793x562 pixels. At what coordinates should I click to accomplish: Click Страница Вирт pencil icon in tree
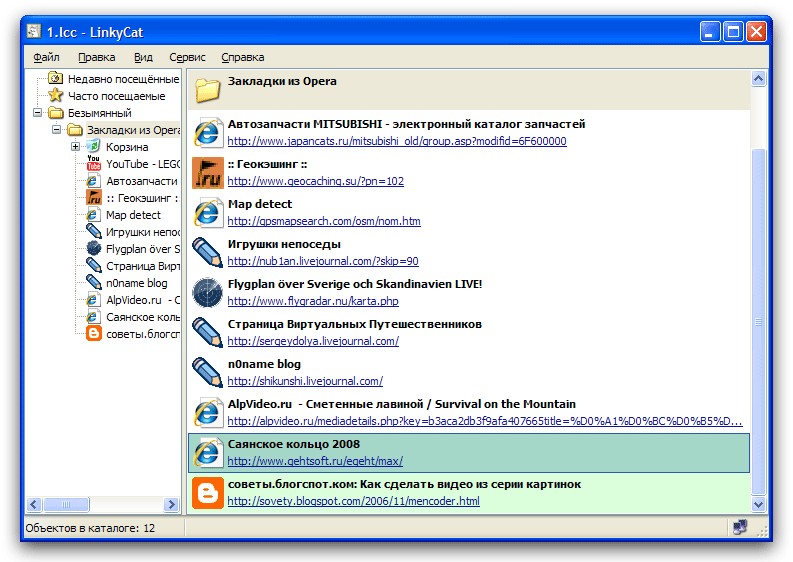coord(94,265)
